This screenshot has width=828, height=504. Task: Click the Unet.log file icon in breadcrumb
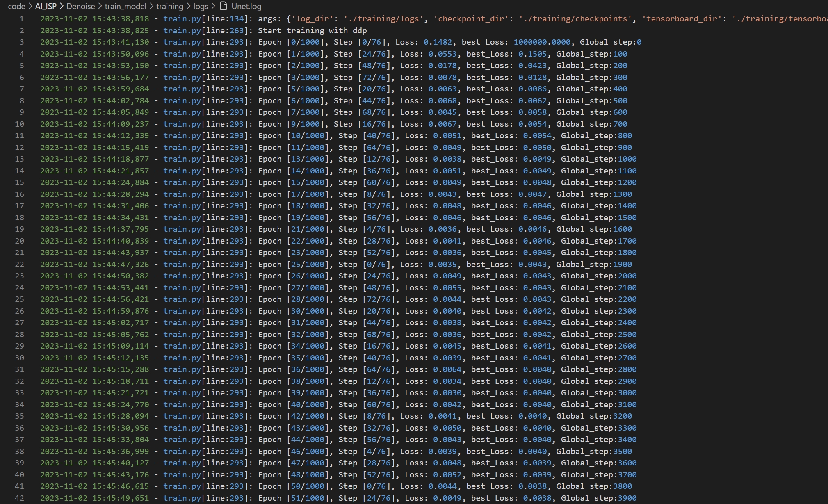click(x=223, y=6)
